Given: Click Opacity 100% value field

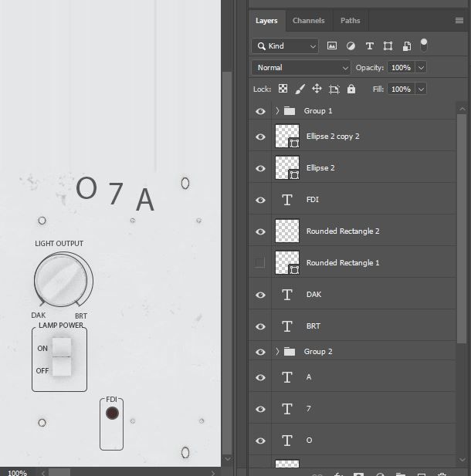Looking at the screenshot, I should point(401,67).
